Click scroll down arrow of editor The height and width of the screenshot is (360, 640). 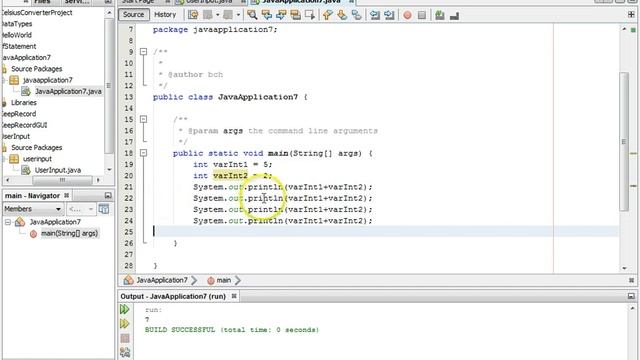[x=624, y=268]
